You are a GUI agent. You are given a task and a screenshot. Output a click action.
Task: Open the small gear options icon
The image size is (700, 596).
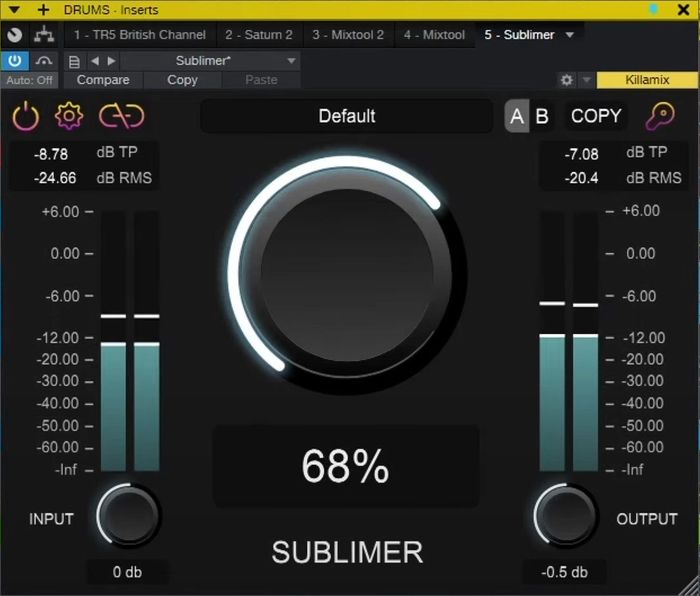click(x=567, y=80)
